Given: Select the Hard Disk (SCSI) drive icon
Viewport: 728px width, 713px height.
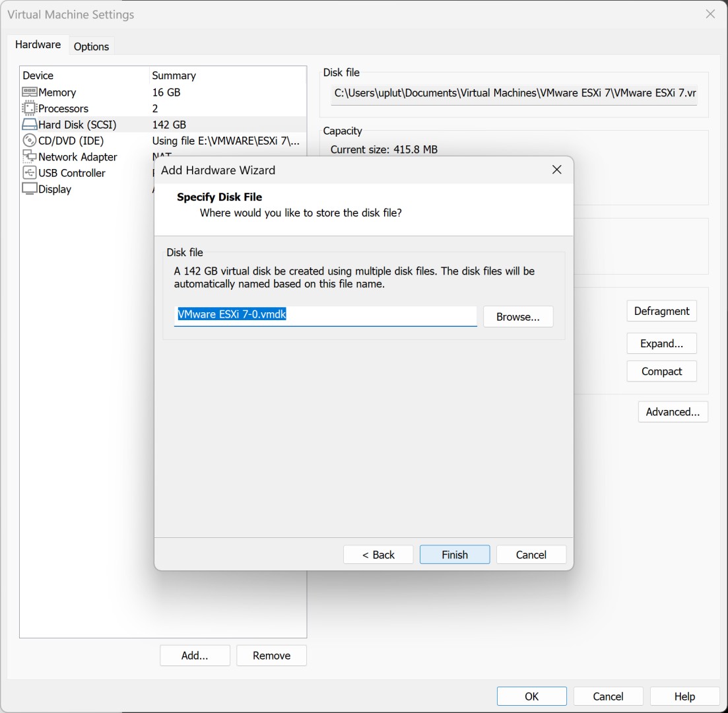Looking at the screenshot, I should 29,125.
